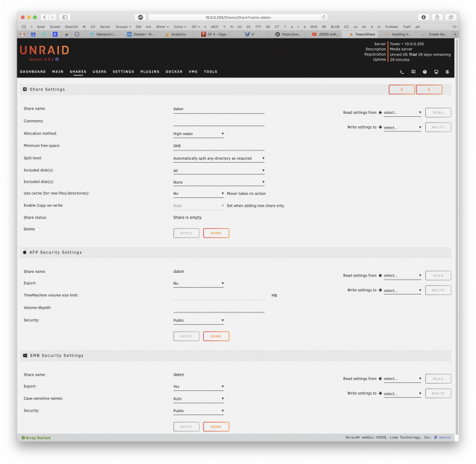Screen dimensions: 476x464
Task: Open the Plugins menu item
Action: click(x=150, y=72)
